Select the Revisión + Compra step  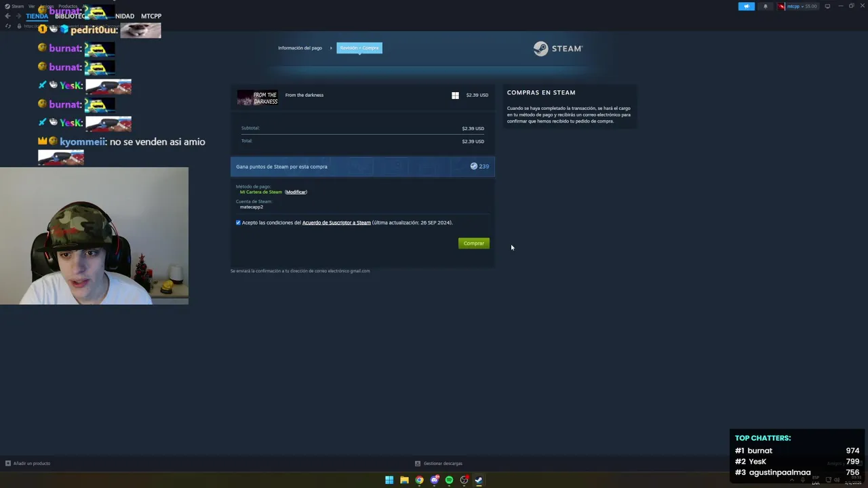pos(359,48)
